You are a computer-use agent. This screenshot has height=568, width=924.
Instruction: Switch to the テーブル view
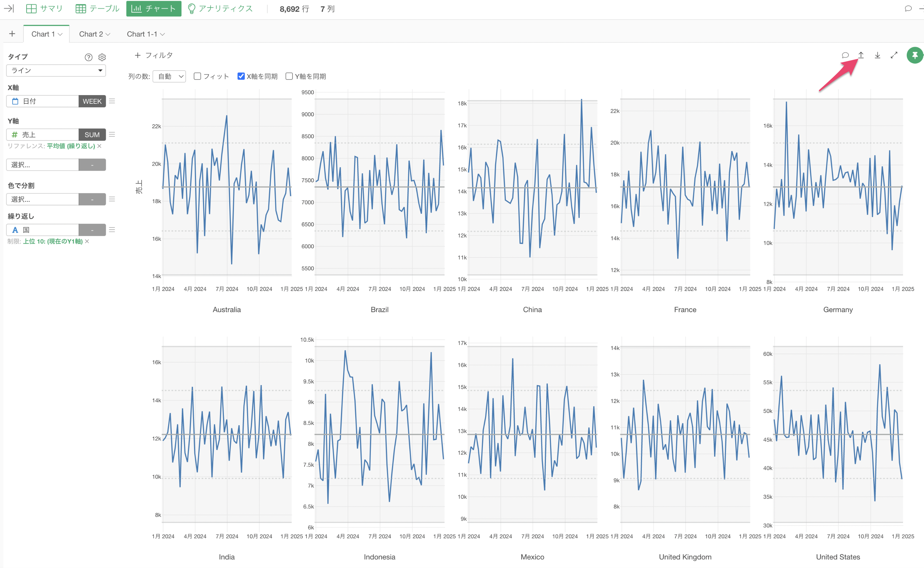(98, 8)
